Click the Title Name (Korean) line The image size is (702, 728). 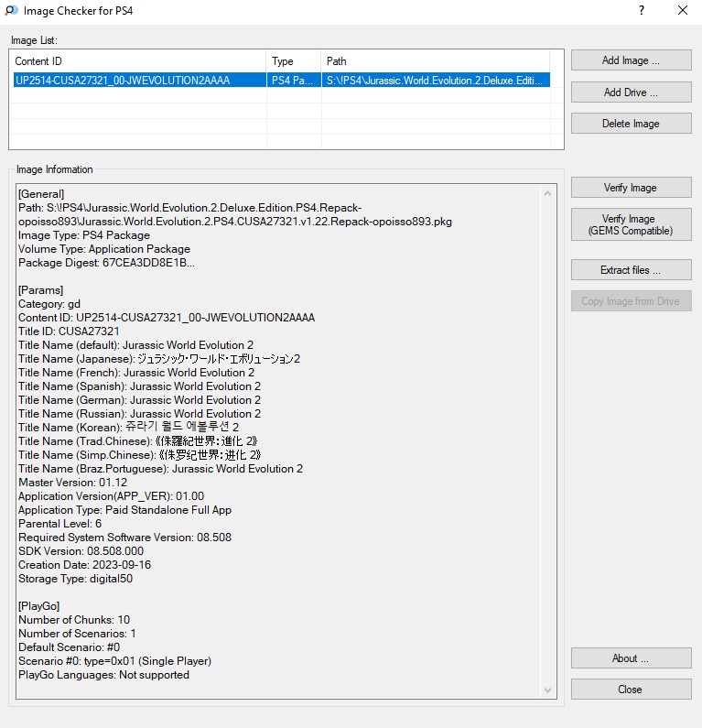(x=128, y=428)
